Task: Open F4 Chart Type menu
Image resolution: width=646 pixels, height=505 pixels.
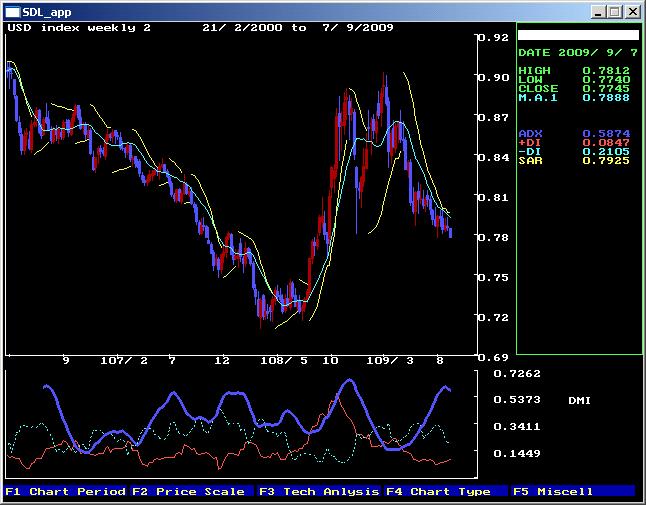Action: pos(446,491)
